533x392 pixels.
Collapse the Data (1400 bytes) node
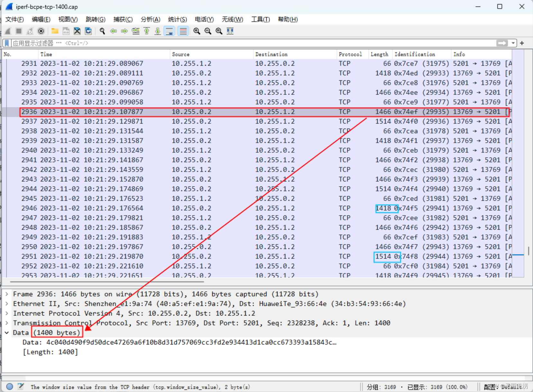pos(7,333)
